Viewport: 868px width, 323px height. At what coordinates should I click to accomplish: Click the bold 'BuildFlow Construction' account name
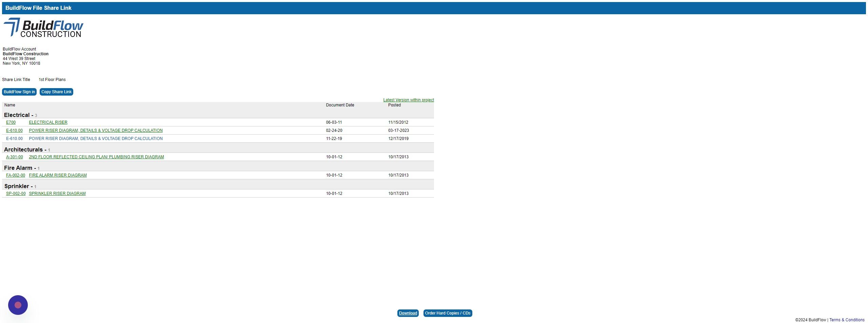(x=25, y=54)
